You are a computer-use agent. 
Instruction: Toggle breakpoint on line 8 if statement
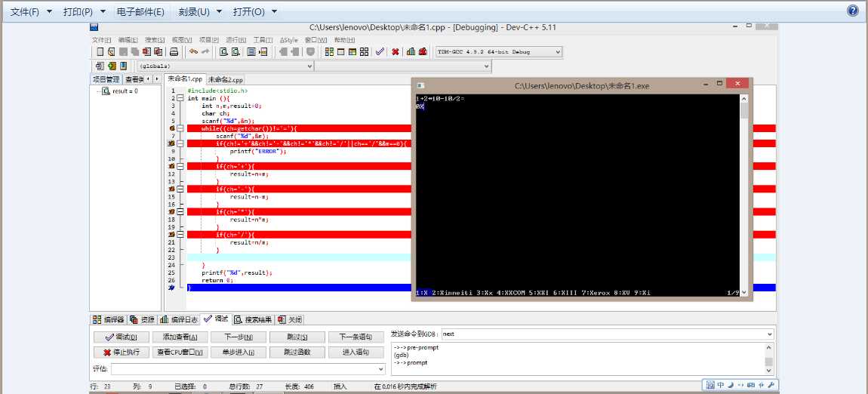click(x=172, y=143)
